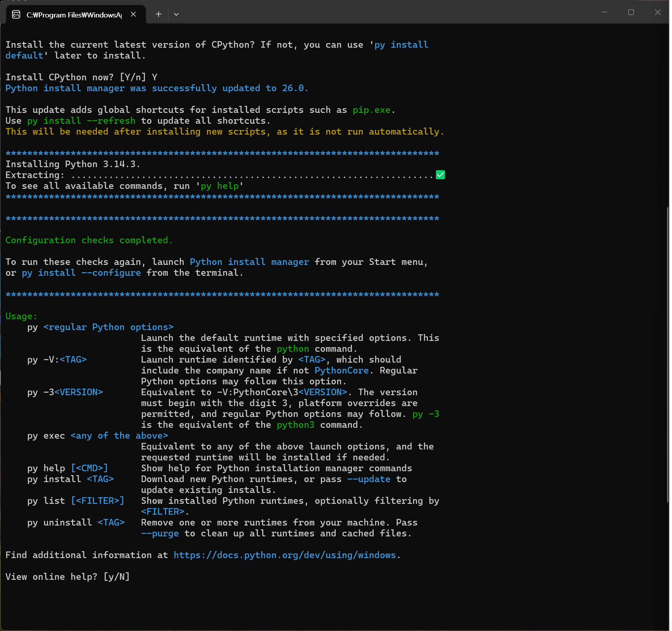Close the terminal window

(x=658, y=12)
